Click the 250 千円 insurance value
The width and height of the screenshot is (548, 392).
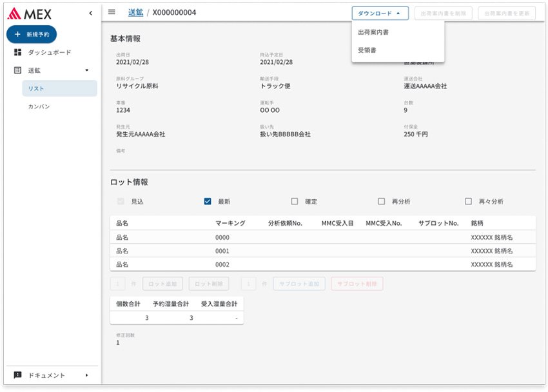(416, 134)
